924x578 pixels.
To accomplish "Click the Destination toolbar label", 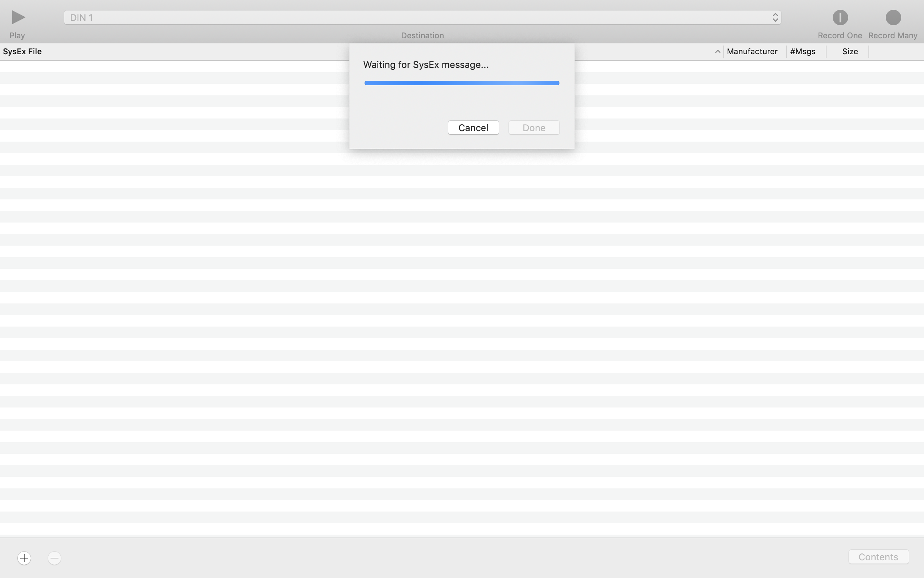I will coord(422,35).
